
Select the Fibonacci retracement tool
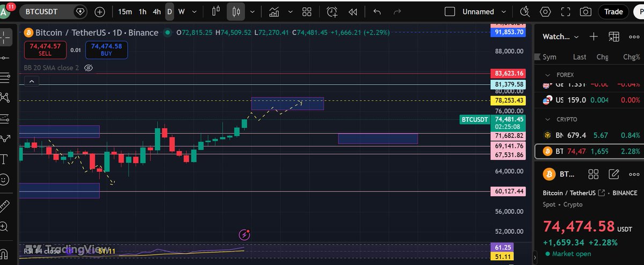(5, 78)
